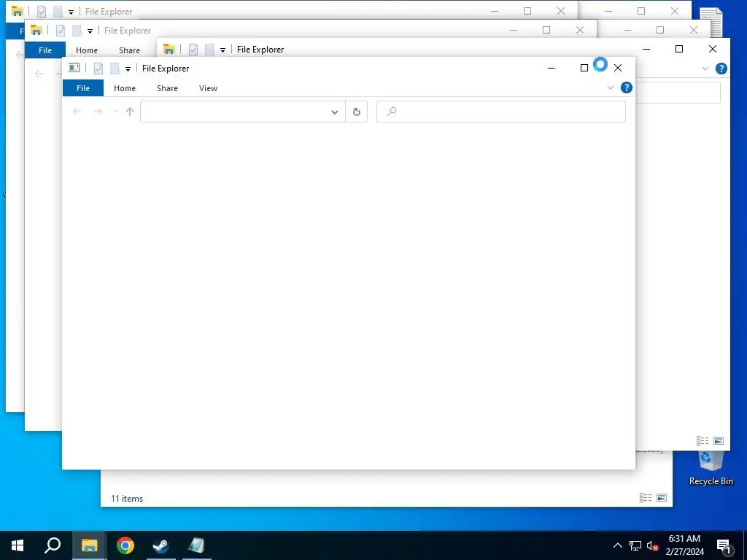Click Properties icon in third File Explorer title bar
The width and height of the screenshot is (747, 560).
tap(193, 50)
